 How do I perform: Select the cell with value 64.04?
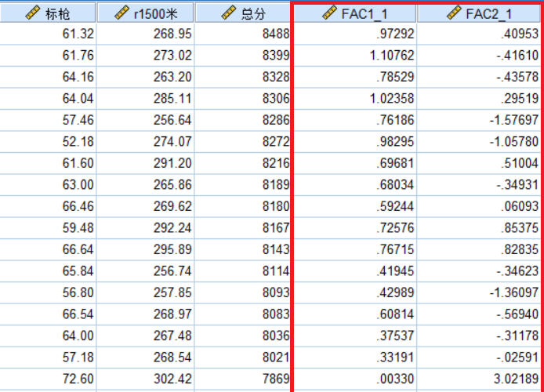point(48,99)
